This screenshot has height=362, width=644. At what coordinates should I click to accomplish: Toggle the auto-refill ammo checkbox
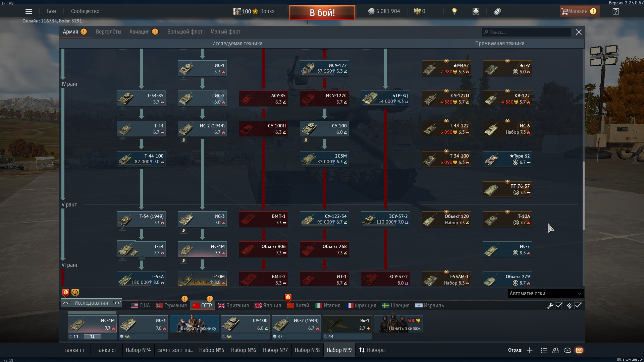pyautogui.click(x=578, y=306)
